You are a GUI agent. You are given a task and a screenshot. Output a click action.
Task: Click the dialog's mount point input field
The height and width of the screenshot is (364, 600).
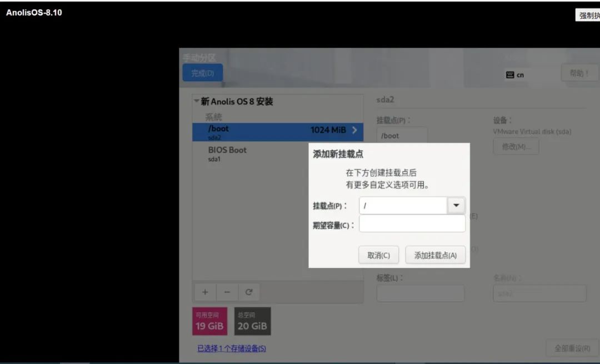(x=403, y=205)
